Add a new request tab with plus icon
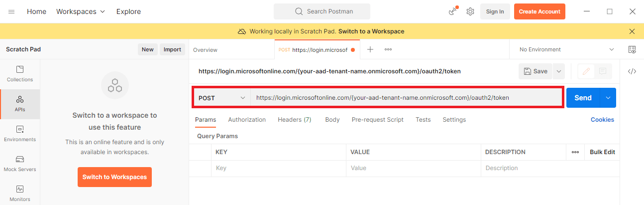644x205 pixels. point(370,49)
